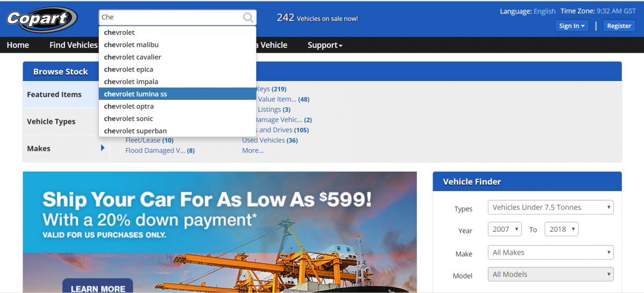Select 'chevrolet' suggestion
Viewport: 644px width, 293px height.
178,32
